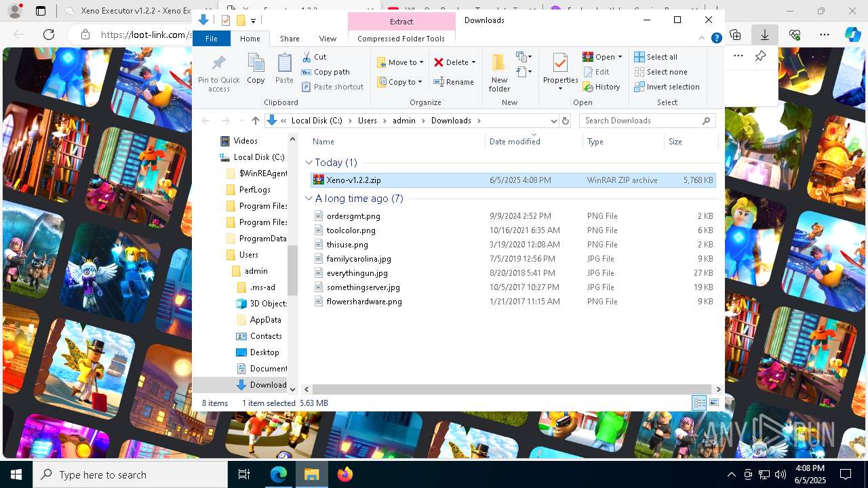Select Contacts in navigation tree
The image size is (868, 488).
coord(258,336)
